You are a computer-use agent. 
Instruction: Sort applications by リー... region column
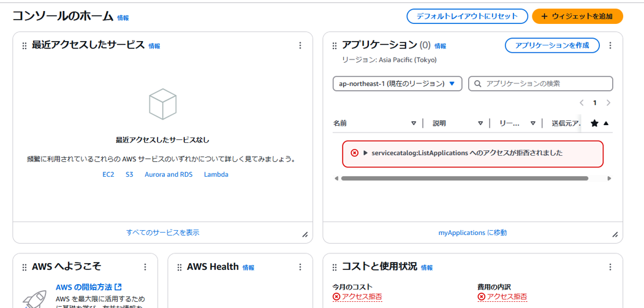[532, 123]
